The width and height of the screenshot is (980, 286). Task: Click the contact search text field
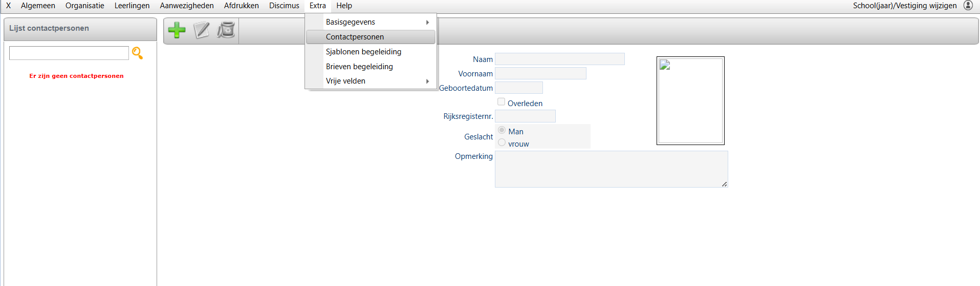69,53
